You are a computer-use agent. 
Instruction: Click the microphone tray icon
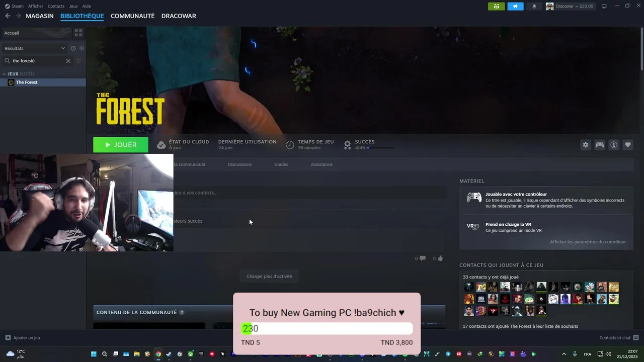(x=575, y=354)
